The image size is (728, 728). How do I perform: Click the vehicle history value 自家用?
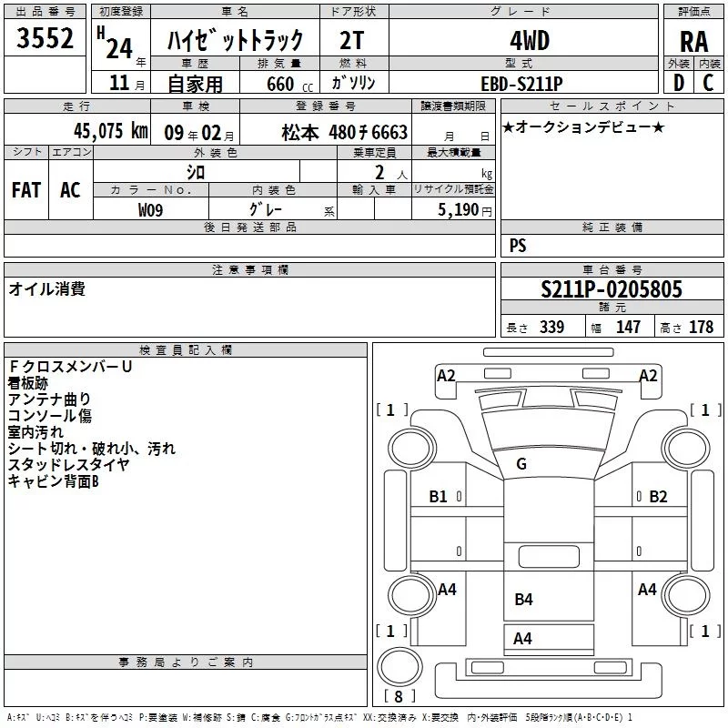[195, 84]
